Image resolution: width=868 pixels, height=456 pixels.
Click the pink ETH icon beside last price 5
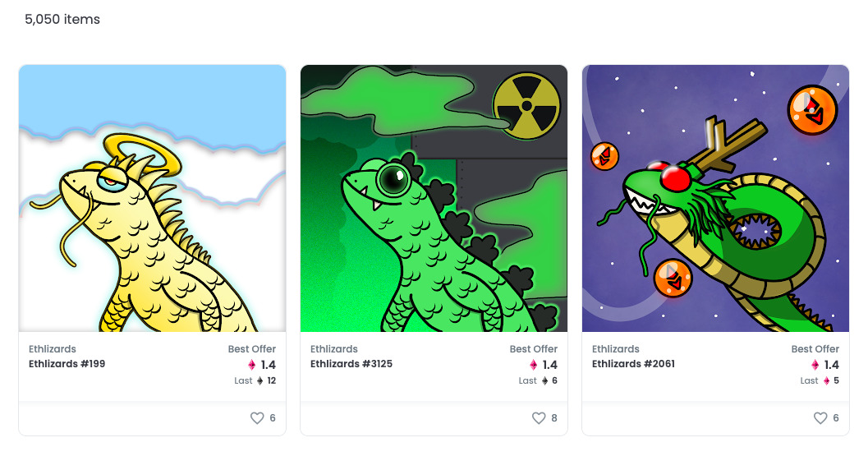pyautogui.click(x=826, y=380)
